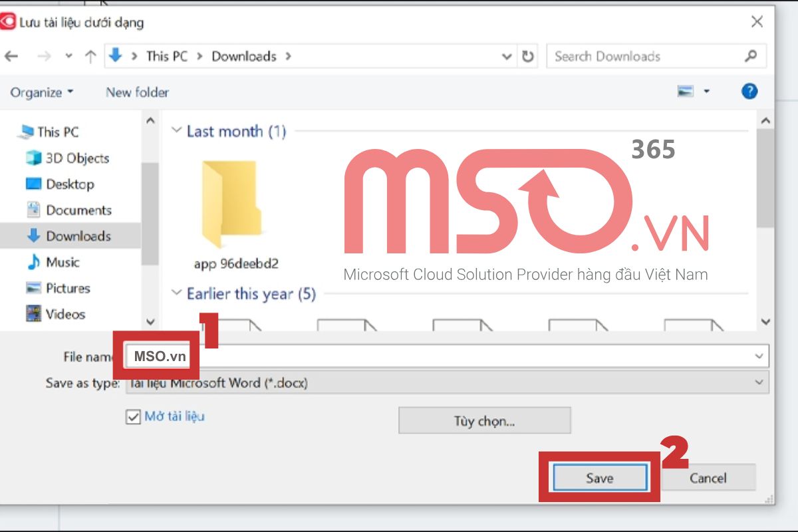Open the Organize menu

point(42,92)
